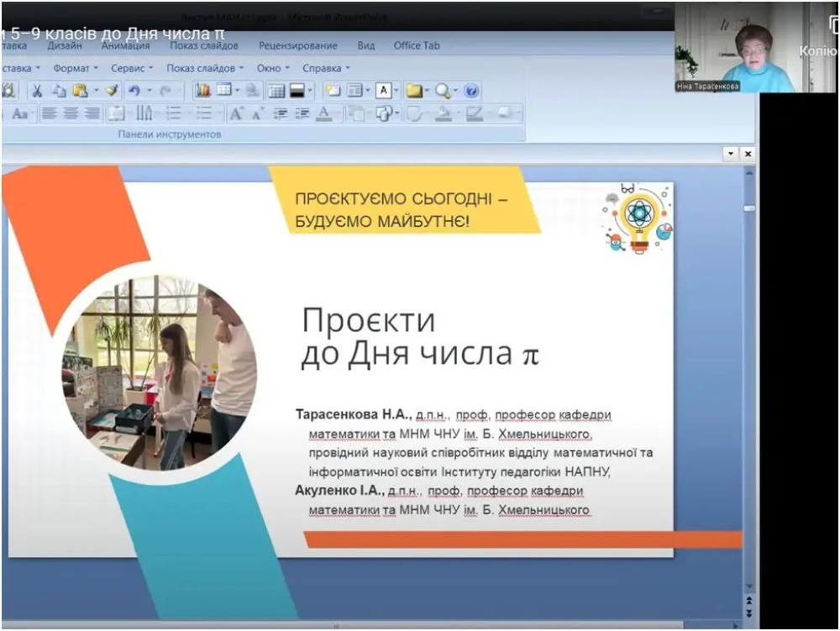Screen dimensions: 840x631
Task: Open the Сервис dropdown menu
Action: point(132,68)
